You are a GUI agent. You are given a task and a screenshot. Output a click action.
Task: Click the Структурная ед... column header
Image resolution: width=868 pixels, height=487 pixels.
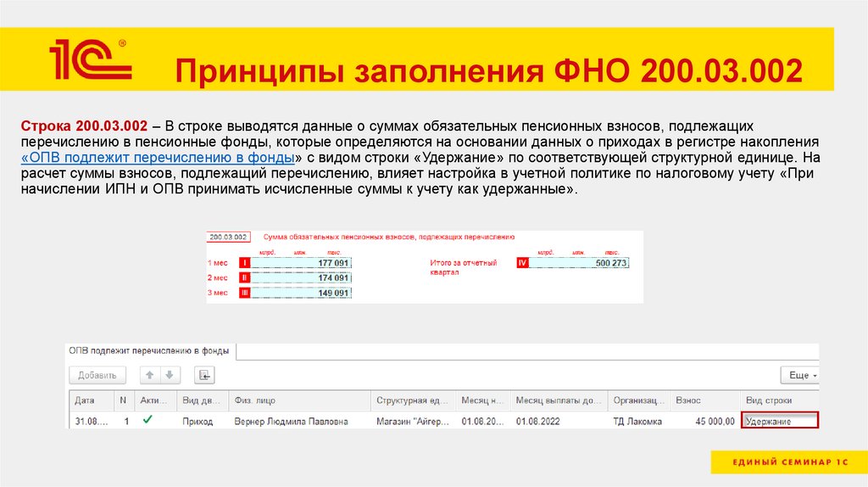(x=413, y=400)
